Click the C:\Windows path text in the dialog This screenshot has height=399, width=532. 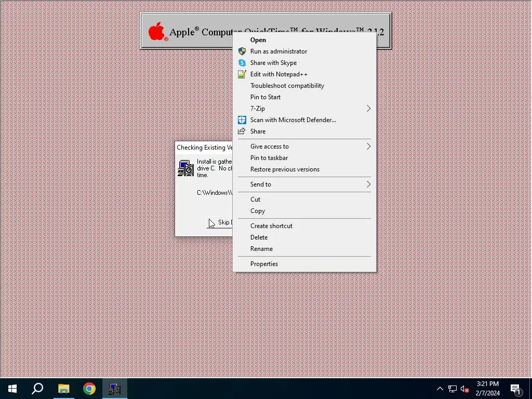point(215,193)
